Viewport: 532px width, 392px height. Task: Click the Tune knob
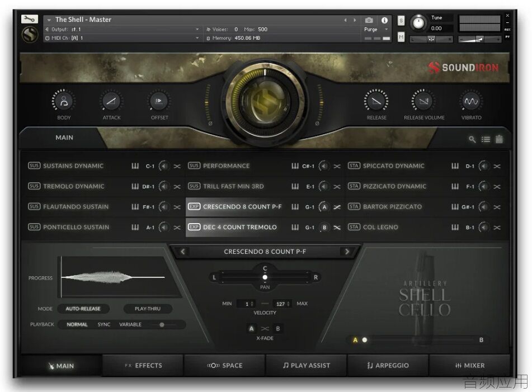(x=418, y=23)
